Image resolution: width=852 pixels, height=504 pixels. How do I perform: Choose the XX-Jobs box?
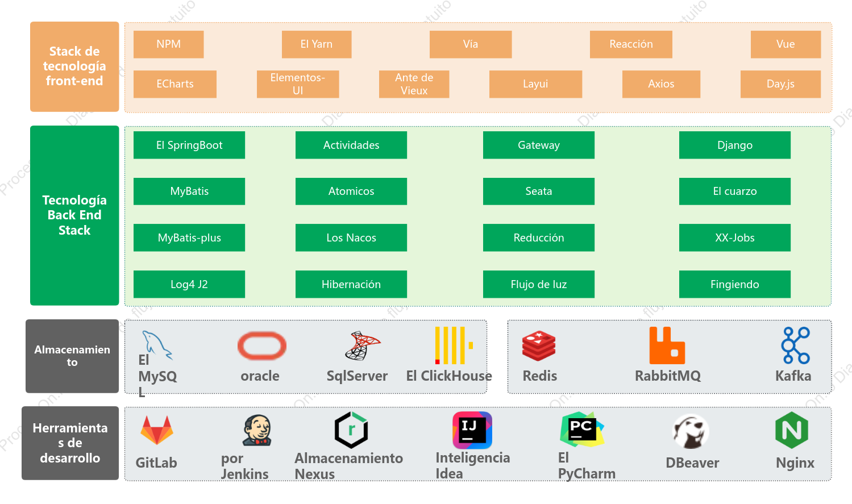click(735, 238)
